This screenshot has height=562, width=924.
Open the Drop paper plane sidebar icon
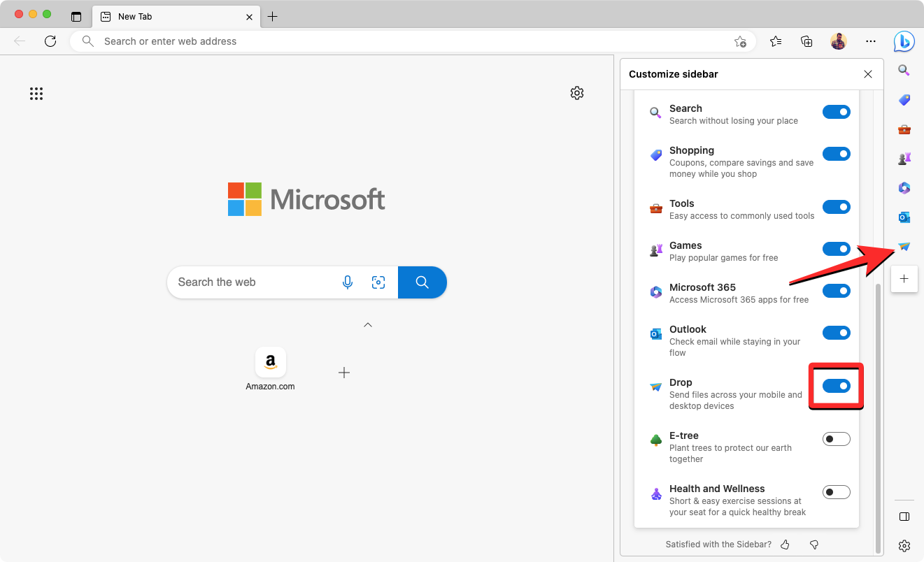(x=904, y=247)
